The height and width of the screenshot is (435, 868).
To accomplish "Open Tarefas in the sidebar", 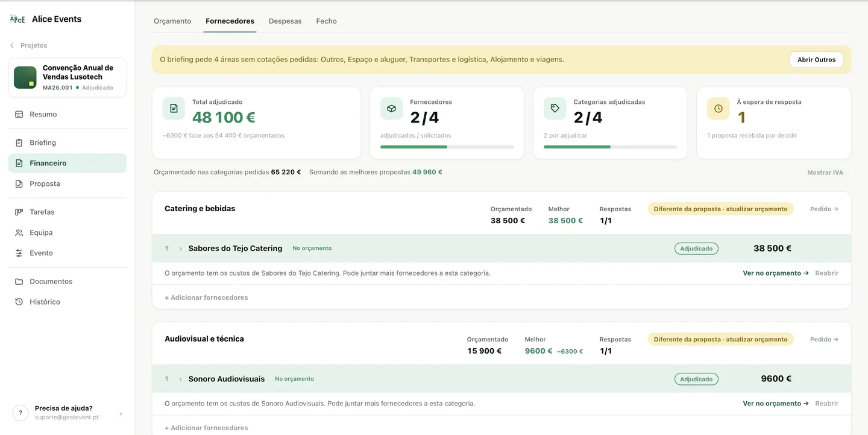I will coord(67,212).
